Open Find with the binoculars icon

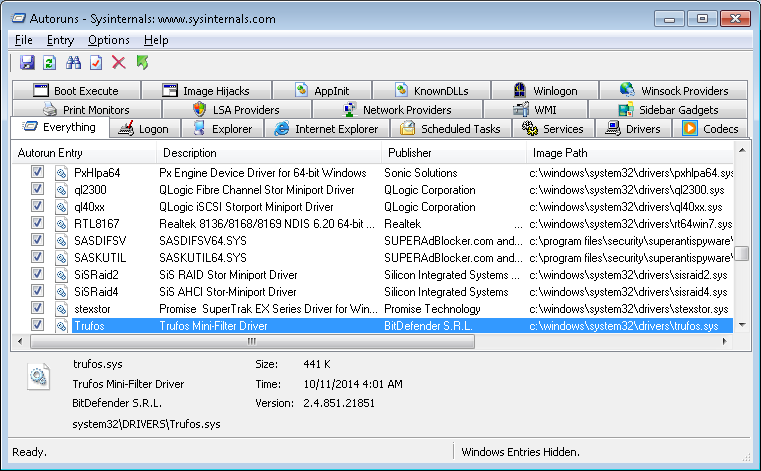(x=73, y=63)
